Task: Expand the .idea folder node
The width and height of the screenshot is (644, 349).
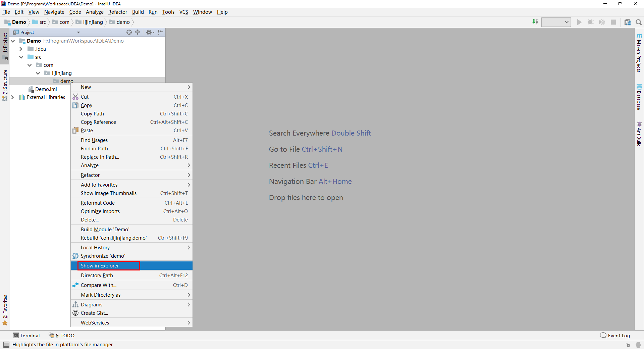Action: coord(21,49)
